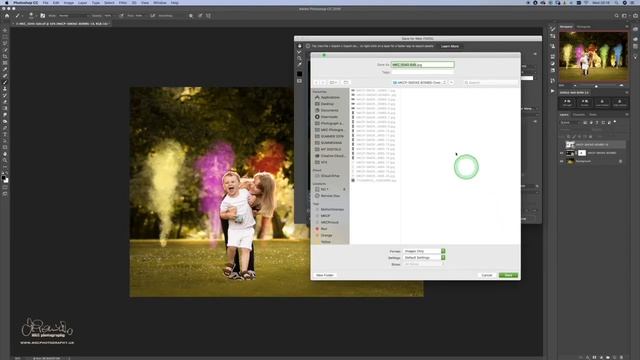This screenshot has width=640, height=360.
Task: Select the Clone Stamp tool
Action: click(5, 89)
